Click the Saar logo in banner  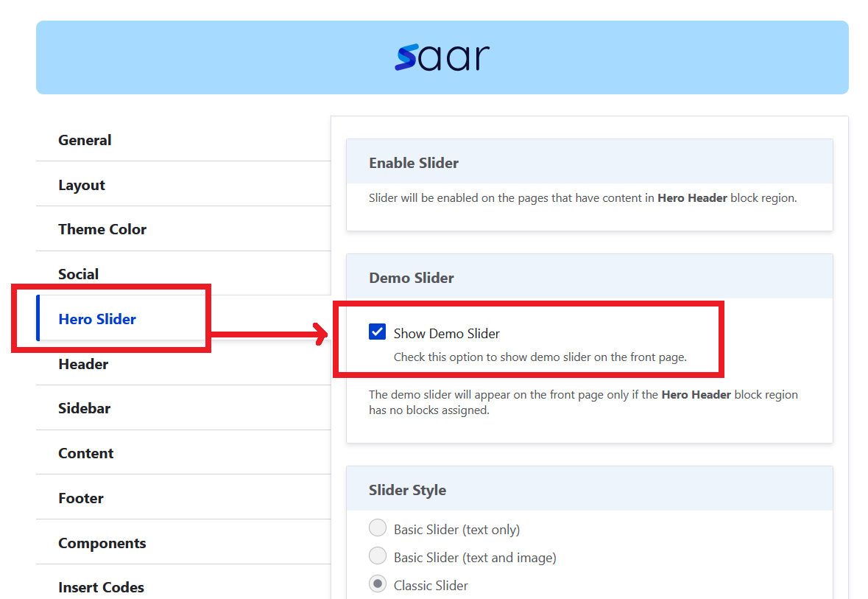[x=442, y=57]
